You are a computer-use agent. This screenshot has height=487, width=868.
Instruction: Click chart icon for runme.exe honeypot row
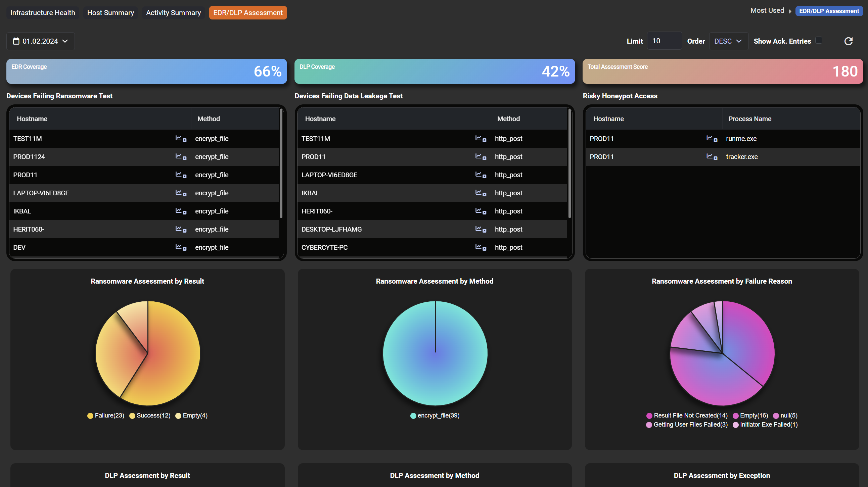point(712,138)
